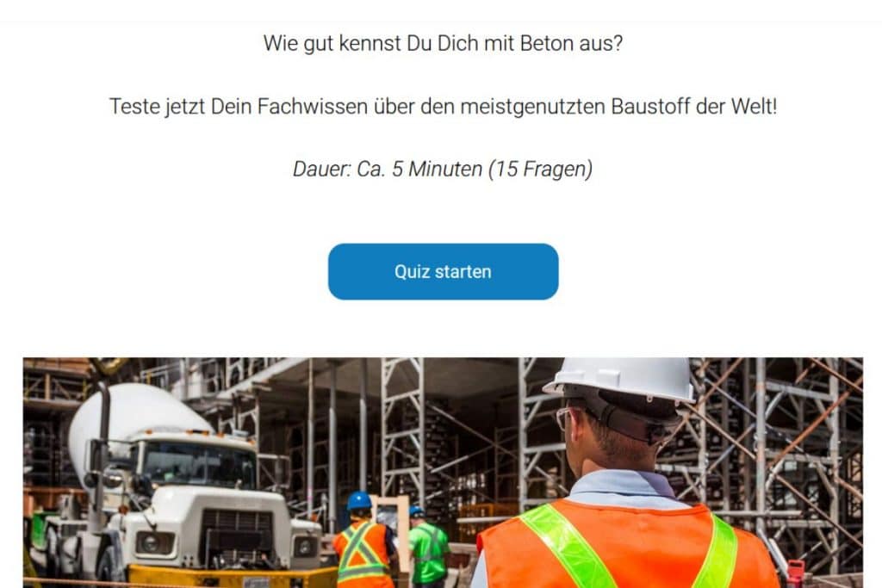
Task: Click the truck's front grille
Action: [237, 540]
